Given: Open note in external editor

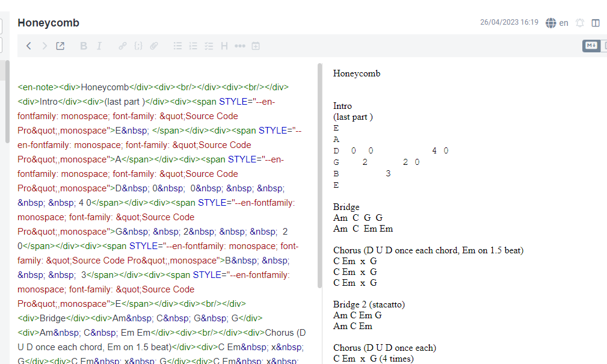Looking at the screenshot, I should [60, 46].
